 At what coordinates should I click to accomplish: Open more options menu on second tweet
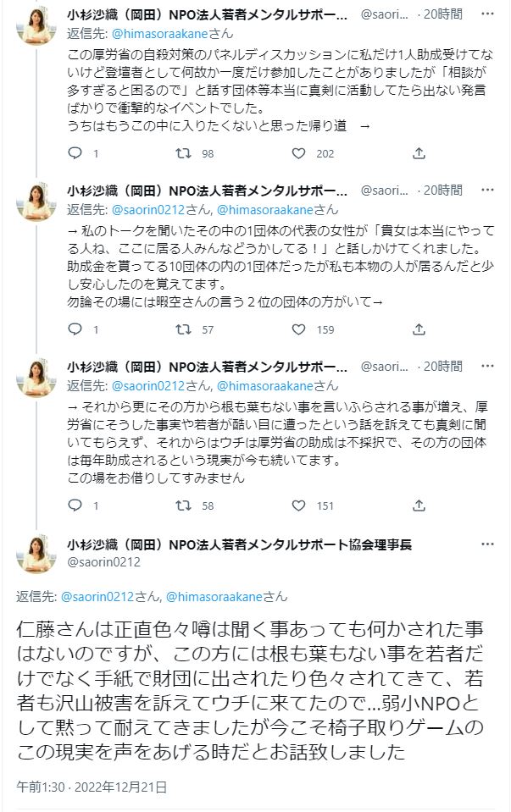pos(487,191)
